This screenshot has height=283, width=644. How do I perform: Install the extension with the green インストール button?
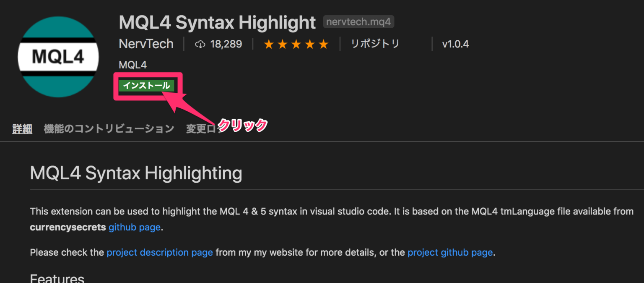[x=146, y=86]
